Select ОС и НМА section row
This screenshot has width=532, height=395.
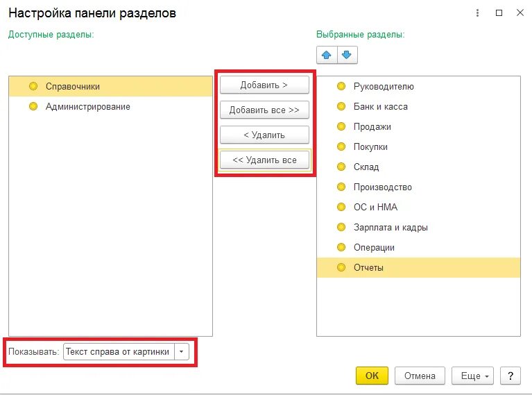pyautogui.click(x=418, y=207)
